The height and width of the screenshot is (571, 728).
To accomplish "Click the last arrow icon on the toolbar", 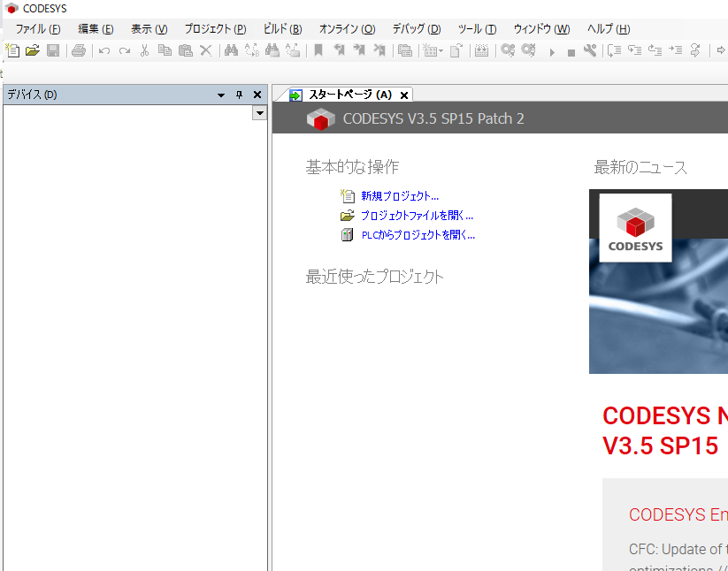I will pos(721,50).
